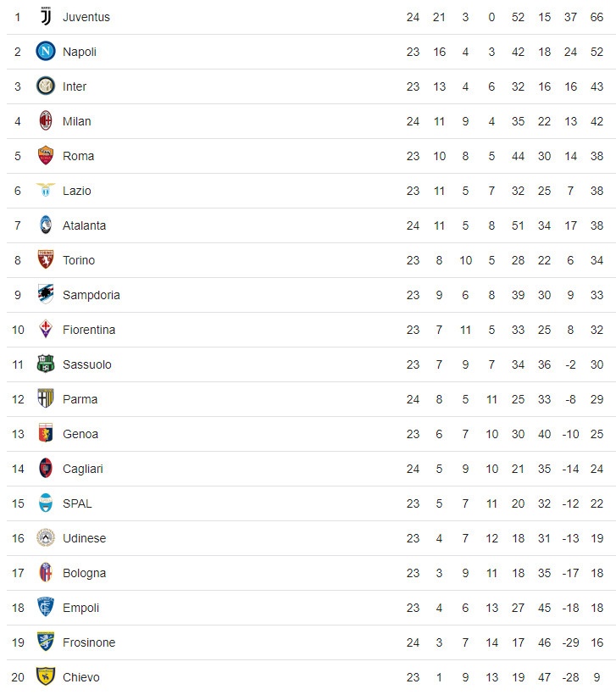Viewport: 616px width, 695px height.
Task: Select the Atalanta club crest
Action: pos(46,225)
